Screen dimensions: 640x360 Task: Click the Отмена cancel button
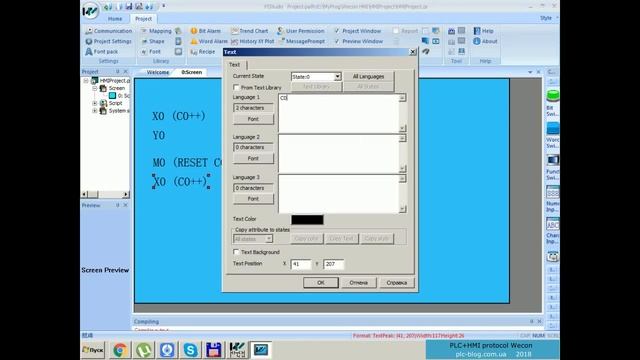click(x=358, y=282)
